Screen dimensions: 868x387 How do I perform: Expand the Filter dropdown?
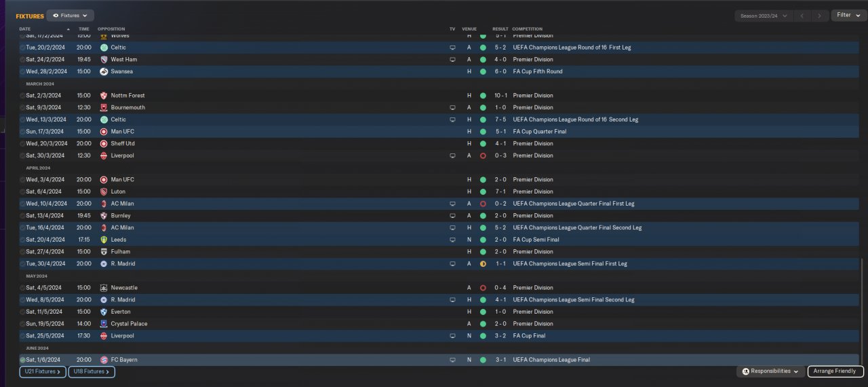tap(848, 15)
